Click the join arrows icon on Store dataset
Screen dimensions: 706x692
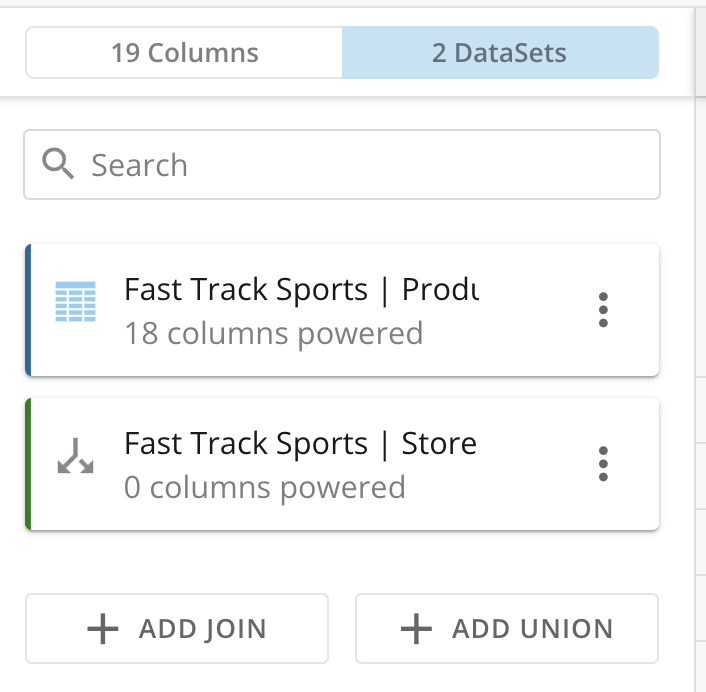pos(76,455)
